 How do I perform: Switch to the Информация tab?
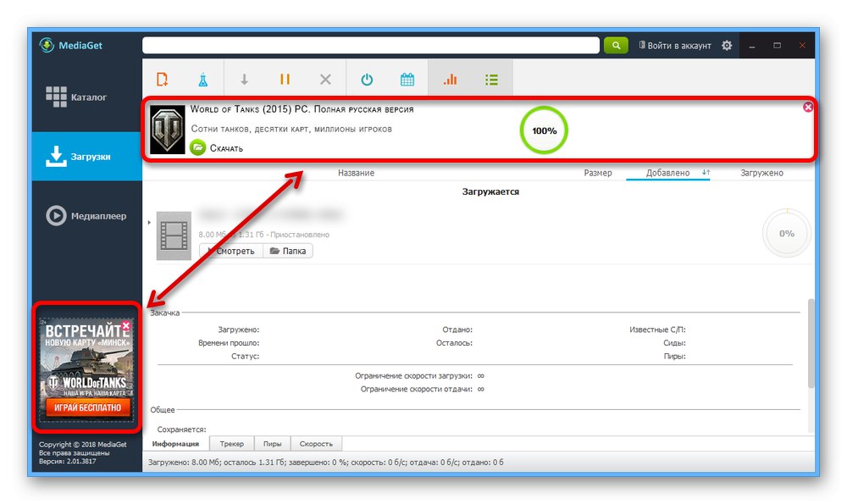(175, 444)
